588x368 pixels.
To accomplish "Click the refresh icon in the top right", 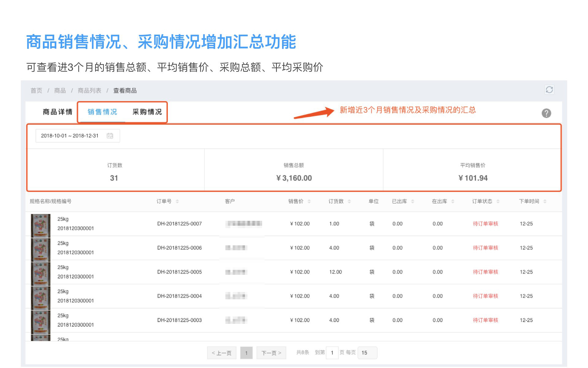I will (x=549, y=90).
